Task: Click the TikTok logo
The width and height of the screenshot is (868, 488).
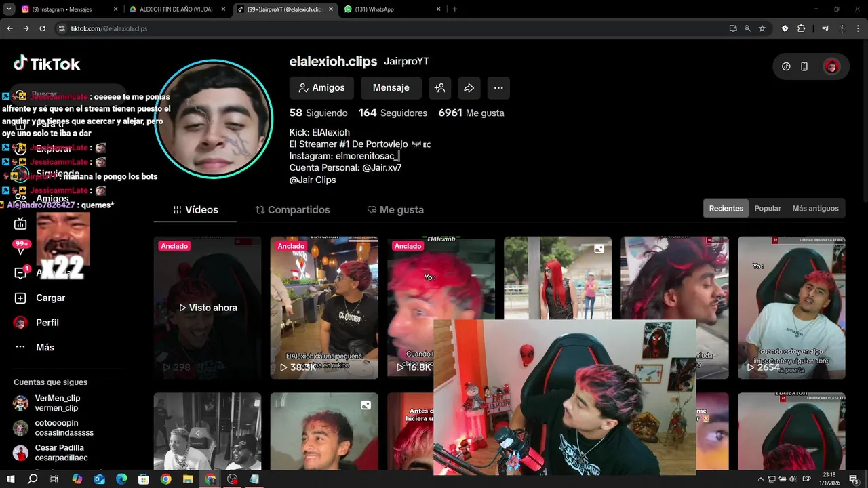Action: coord(47,64)
